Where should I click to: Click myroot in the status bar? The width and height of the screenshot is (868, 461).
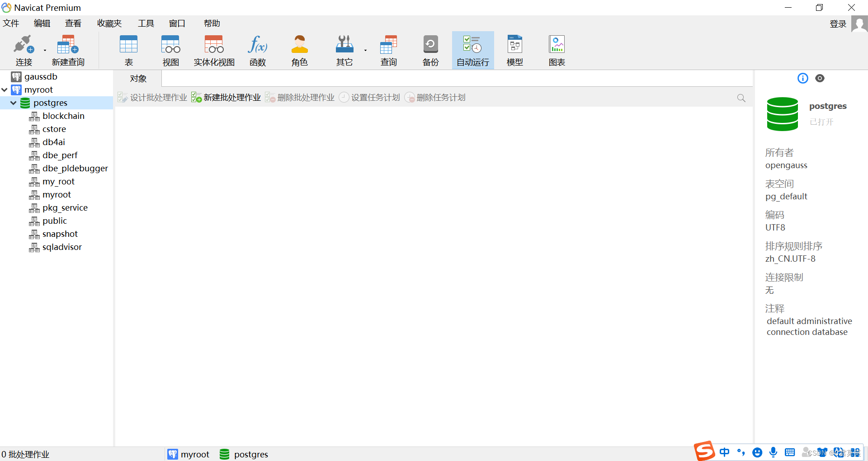[189, 454]
